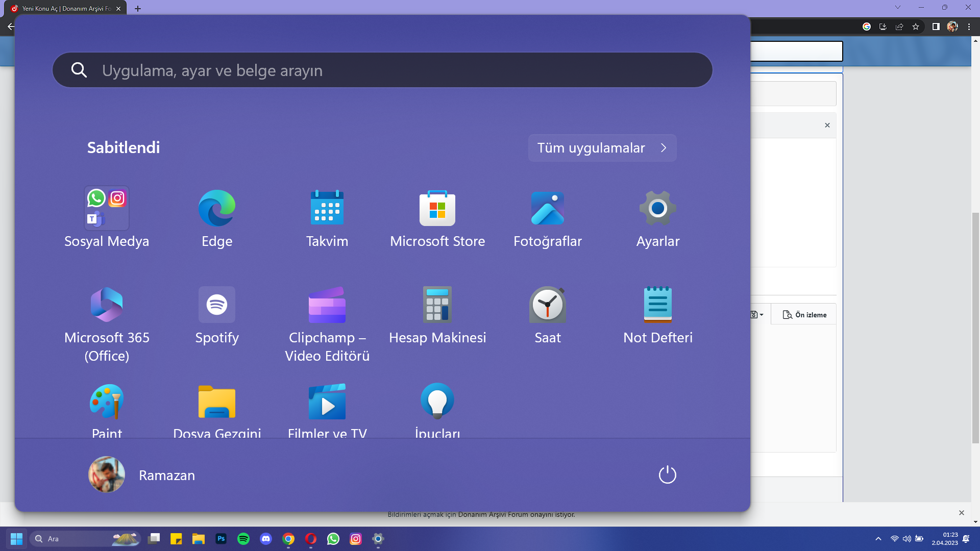Open Sticky Notes from the taskbar

click(176, 539)
